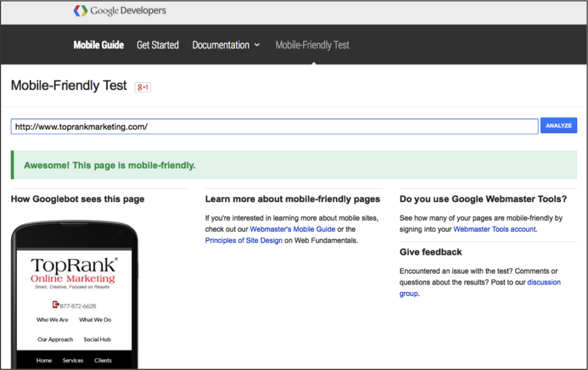Go to Get Started section

[x=157, y=45]
